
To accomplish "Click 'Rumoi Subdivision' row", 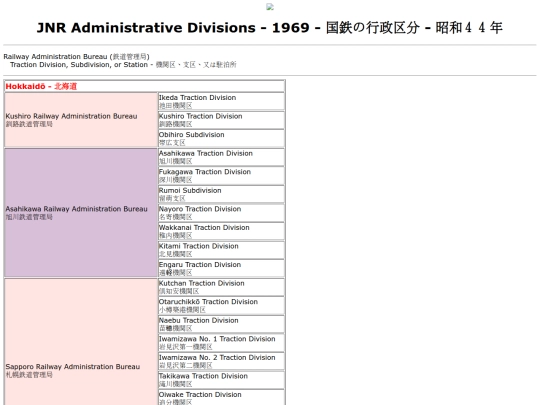I will coord(221,194).
